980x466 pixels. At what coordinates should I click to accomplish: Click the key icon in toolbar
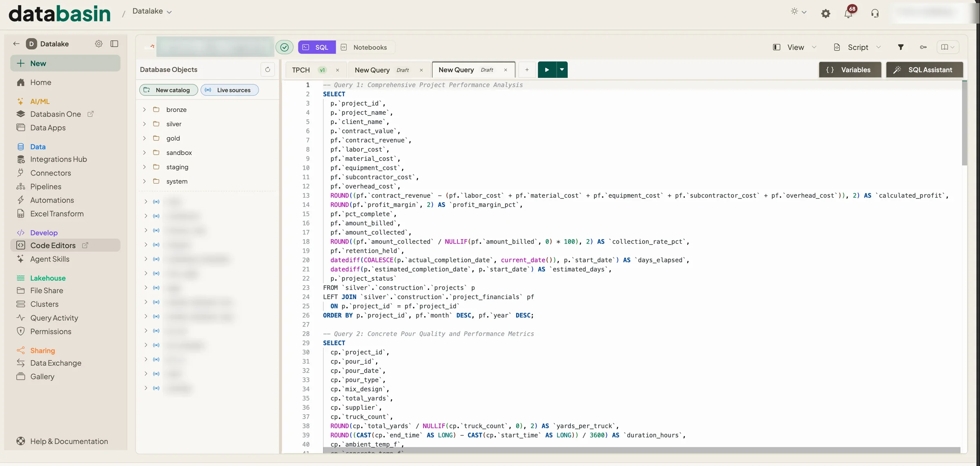point(923,47)
